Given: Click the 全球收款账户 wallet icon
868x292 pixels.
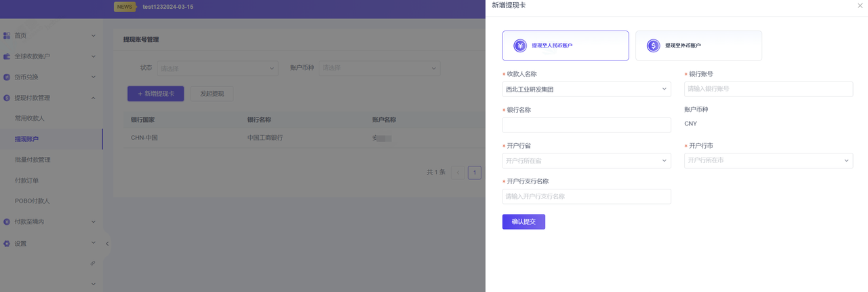Looking at the screenshot, I should point(7,56).
